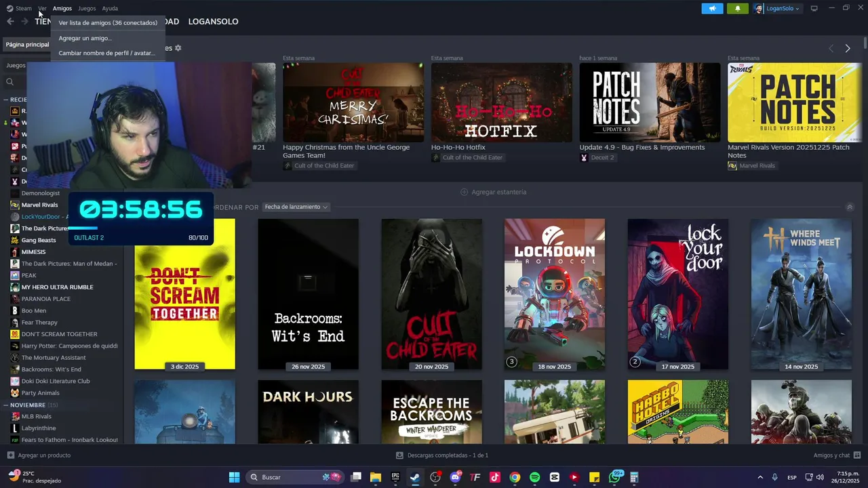This screenshot has width=868, height=488.
Task: Select Fear Therapy in library list
Action: point(39,323)
